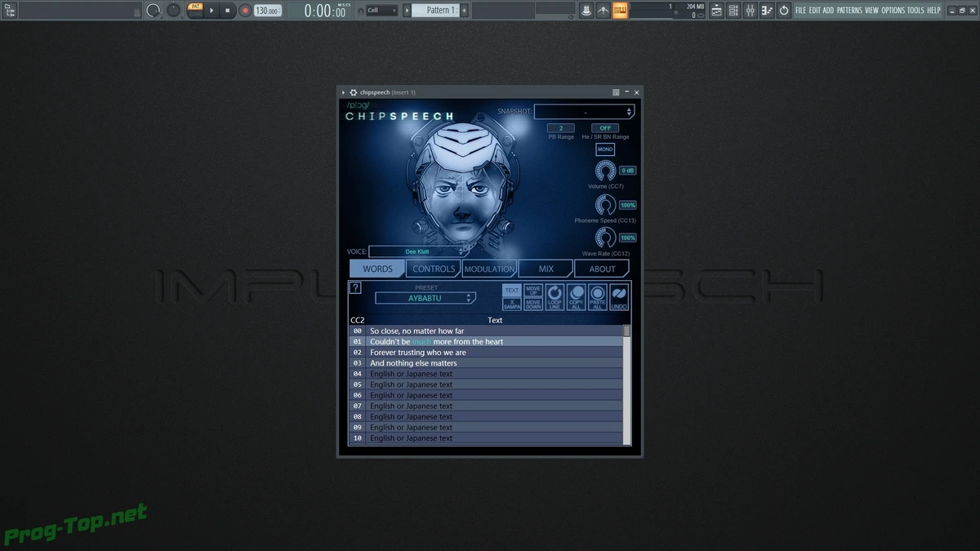This screenshot has width=980, height=551.
Task: Click the question mark help icon
Action: click(x=355, y=288)
